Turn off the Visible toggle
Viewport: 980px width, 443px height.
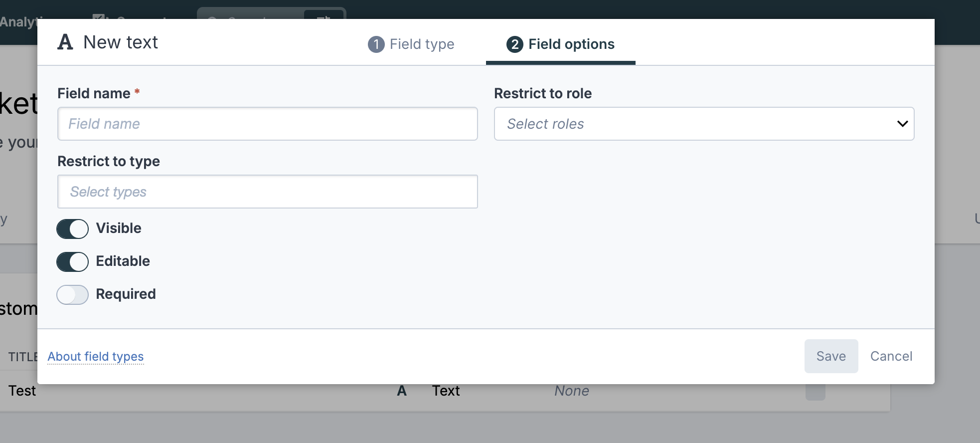(73, 229)
